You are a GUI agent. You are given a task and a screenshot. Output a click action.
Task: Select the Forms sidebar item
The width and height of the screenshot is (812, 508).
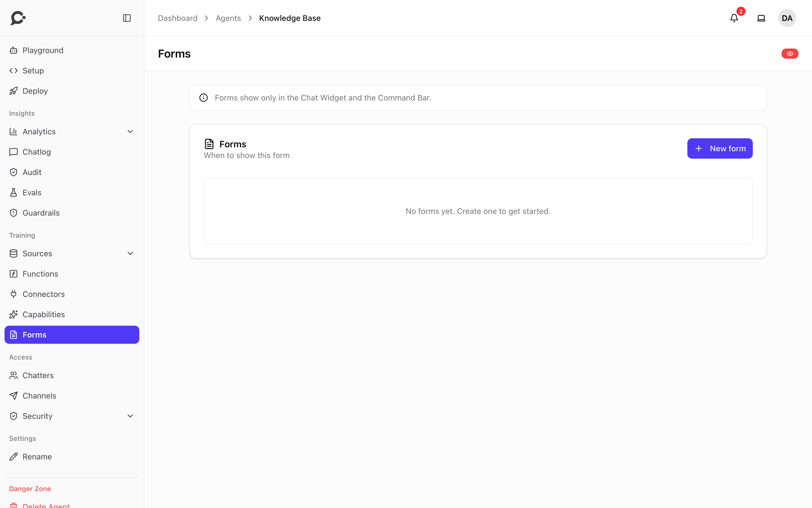coord(72,335)
